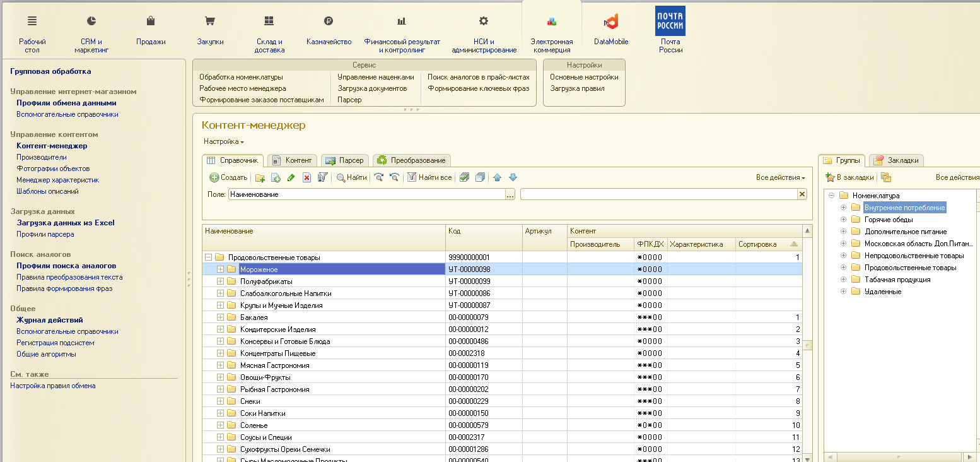Open Все действия menu in Справочник toolbar
The width and height of the screenshot is (980, 462).
point(780,178)
